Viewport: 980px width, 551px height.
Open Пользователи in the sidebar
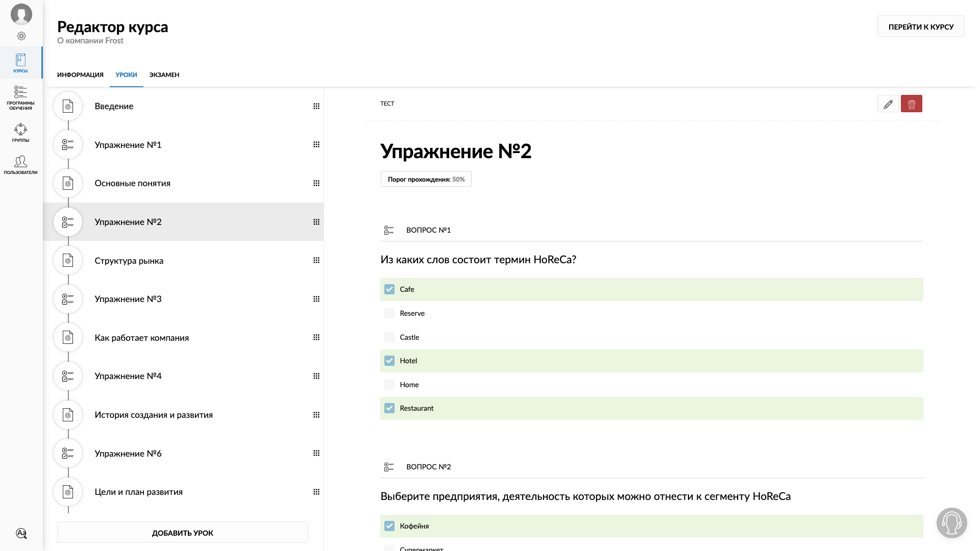click(21, 165)
